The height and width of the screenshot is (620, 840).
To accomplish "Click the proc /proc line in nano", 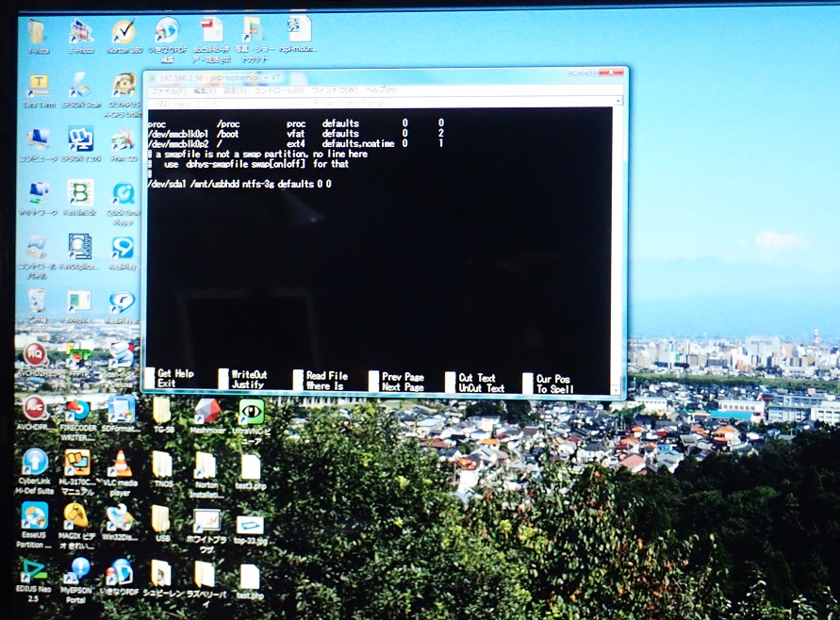I will click(x=296, y=123).
